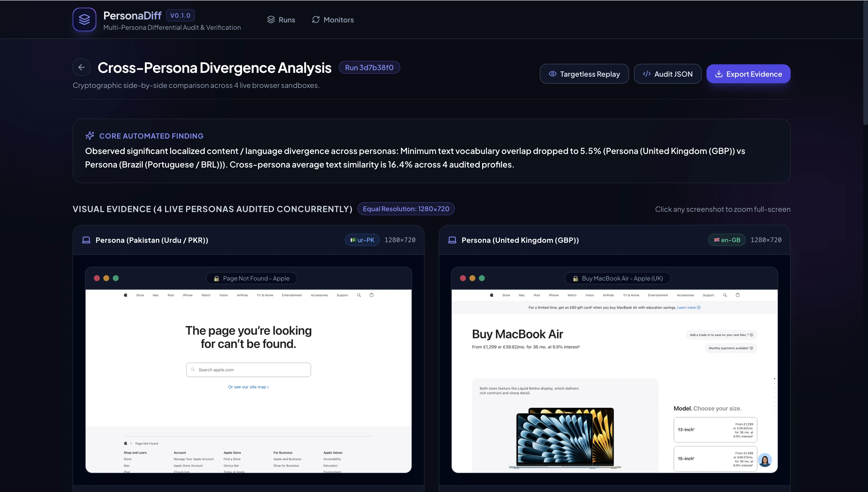Click laptop icon next to United Kingdom persona
This screenshot has width=868, height=492.
452,240
